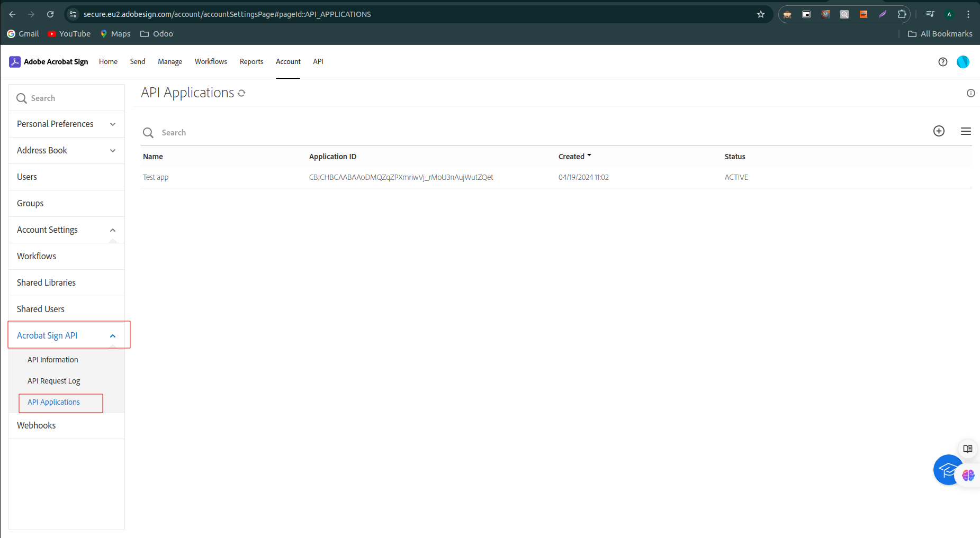This screenshot has height=538, width=980.
Task: Click the open book reader icon
Action: point(968,449)
